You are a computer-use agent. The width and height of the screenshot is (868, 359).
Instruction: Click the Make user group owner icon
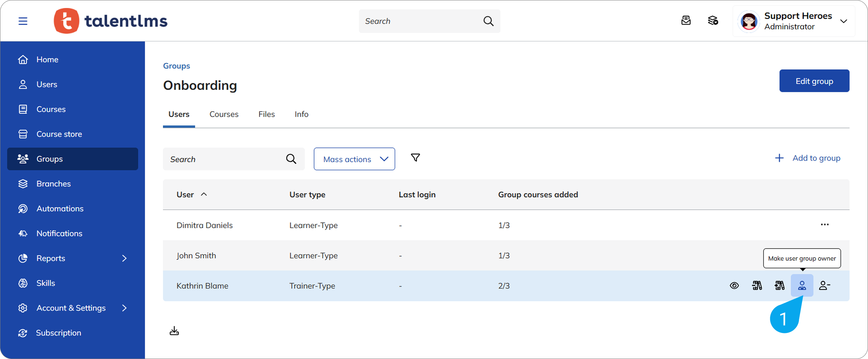tap(802, 285)
